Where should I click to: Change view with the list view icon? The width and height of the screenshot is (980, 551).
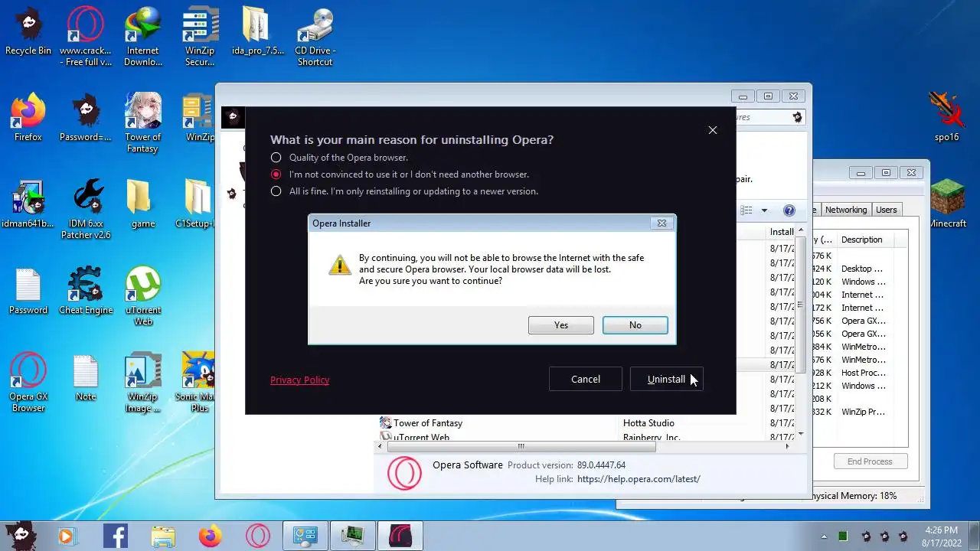748,210
